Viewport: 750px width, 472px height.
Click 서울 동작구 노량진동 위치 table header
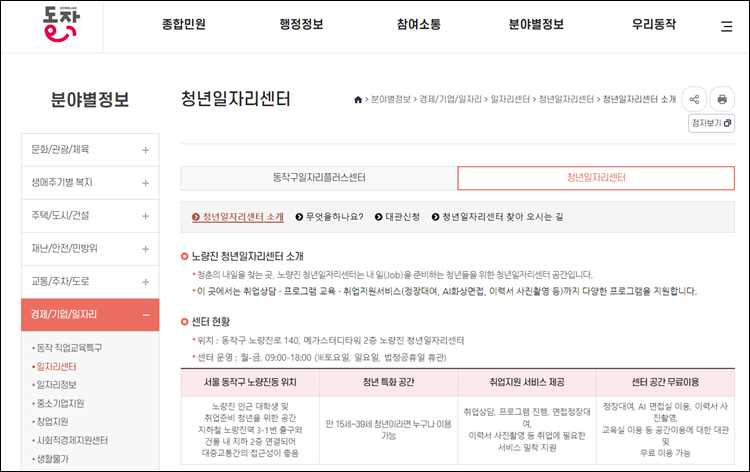[x=250, y=383]
